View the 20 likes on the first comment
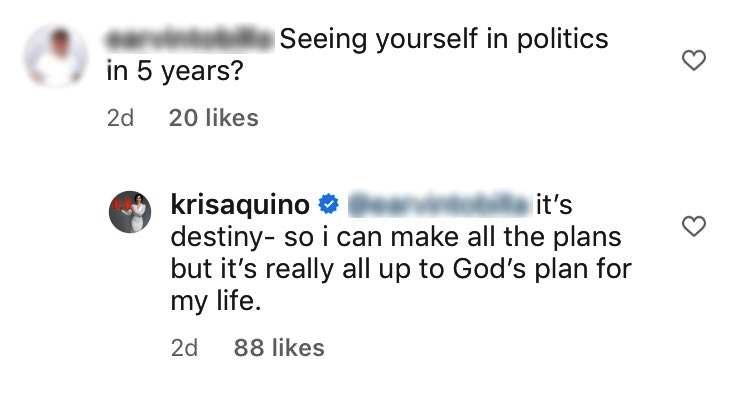 coord(214,118)
